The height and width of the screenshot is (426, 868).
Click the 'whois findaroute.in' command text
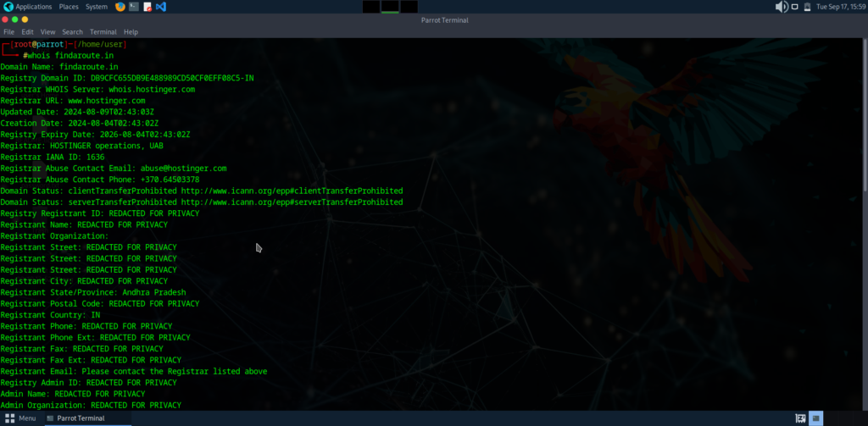pyautogui.click(x=71, y=55)
